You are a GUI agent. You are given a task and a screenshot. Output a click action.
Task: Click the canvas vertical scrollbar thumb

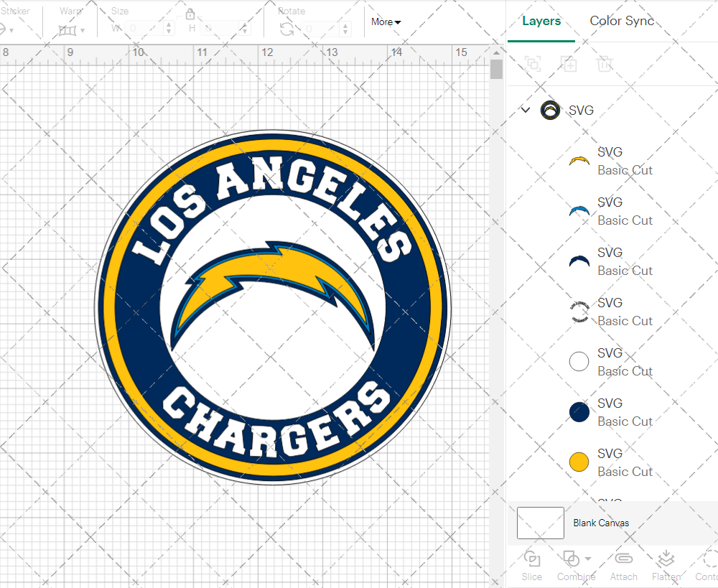[496, 70]
